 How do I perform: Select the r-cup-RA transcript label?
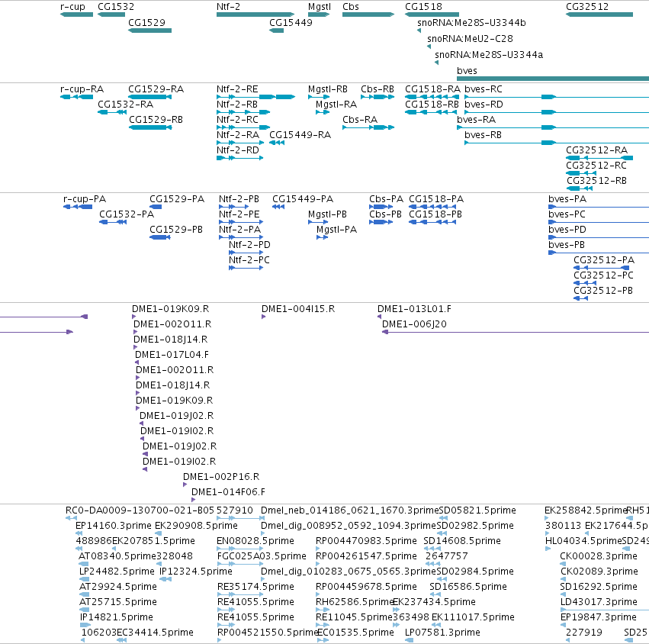point(82,89)
